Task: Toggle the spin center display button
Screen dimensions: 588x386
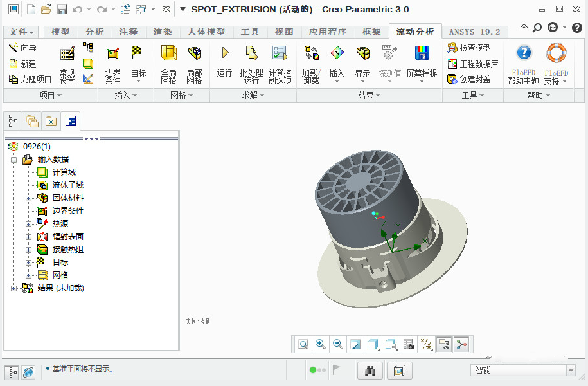Action: tap(461, 344)
